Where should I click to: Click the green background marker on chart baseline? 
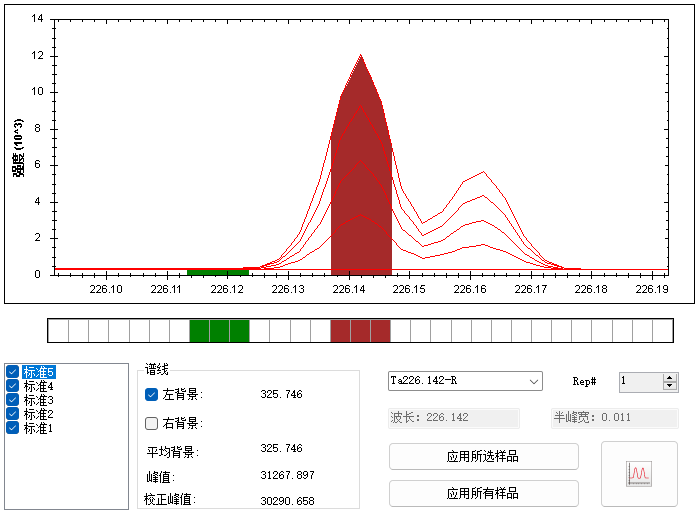(x=218, y=272)
